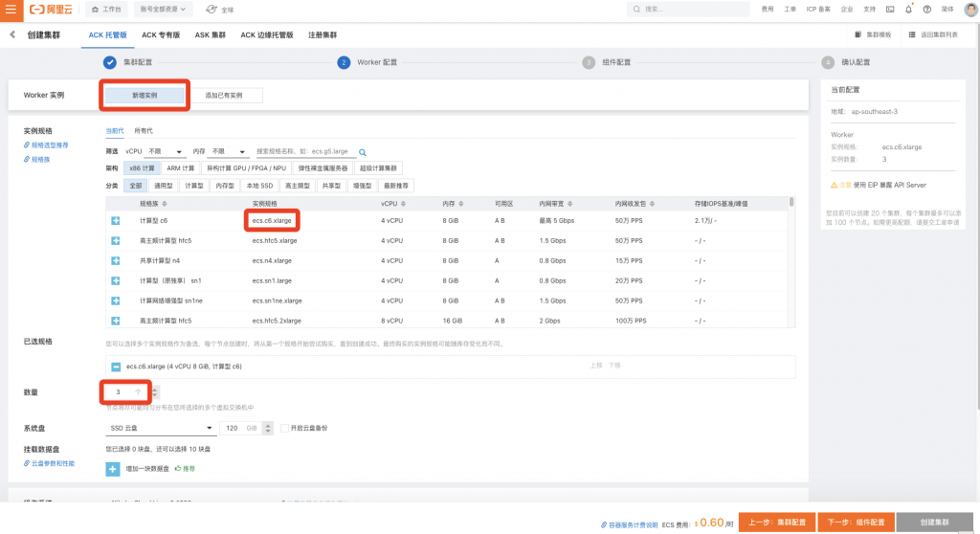Open 工作台 home in top bar

pos(106,10)
